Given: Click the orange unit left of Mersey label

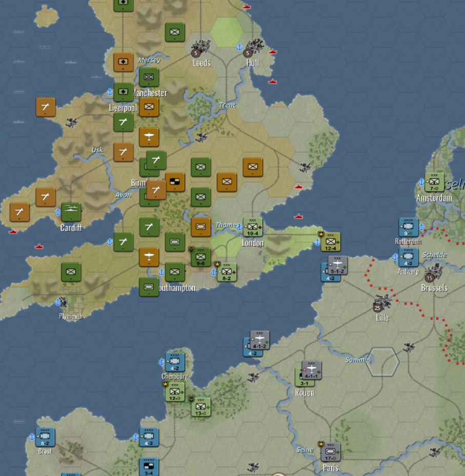Looking at the screenshot, I should point(123,62).
